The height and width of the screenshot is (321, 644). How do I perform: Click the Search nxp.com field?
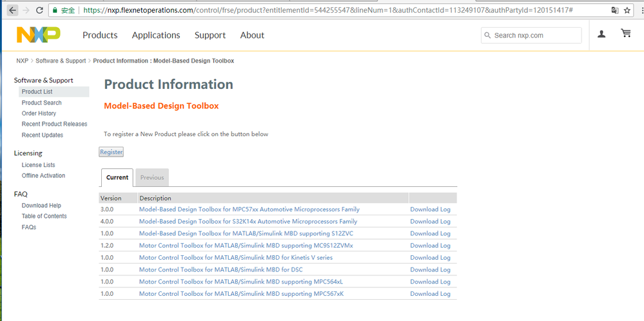[x=531, y=35]
